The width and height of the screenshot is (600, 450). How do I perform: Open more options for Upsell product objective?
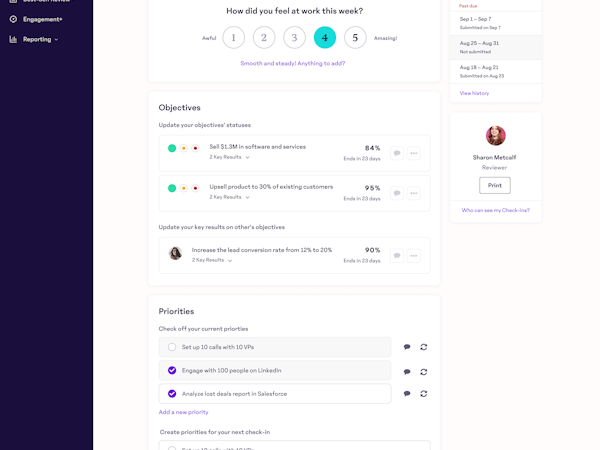point(414,193)
